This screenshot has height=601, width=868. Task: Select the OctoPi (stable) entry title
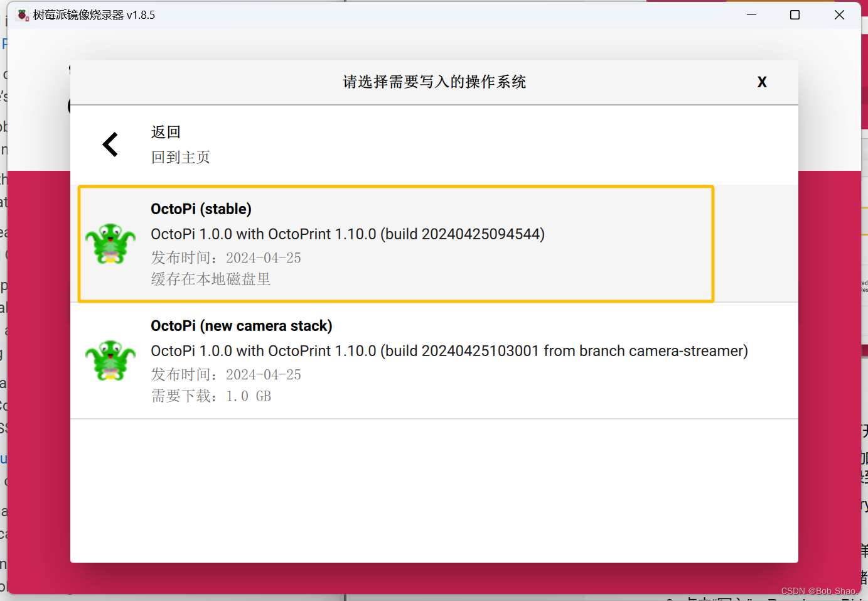201,209
